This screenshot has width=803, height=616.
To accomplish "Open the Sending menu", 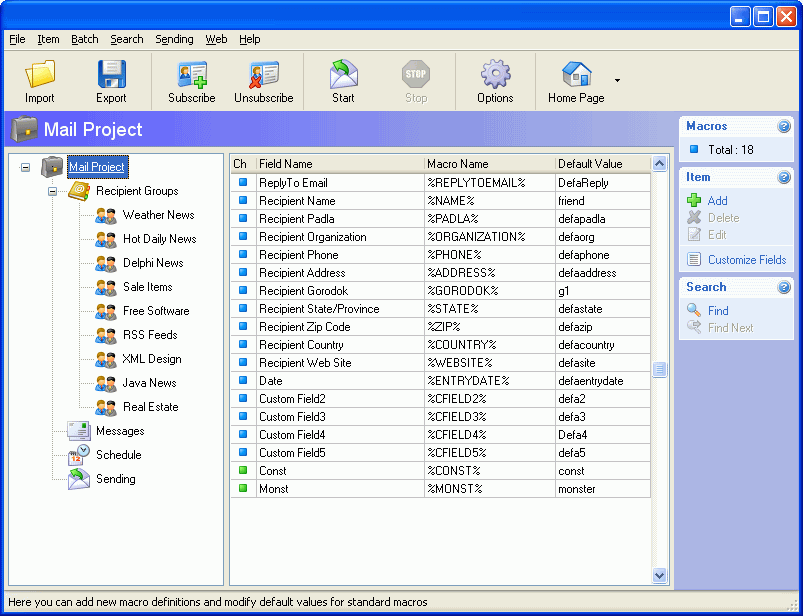I will 174,39.
